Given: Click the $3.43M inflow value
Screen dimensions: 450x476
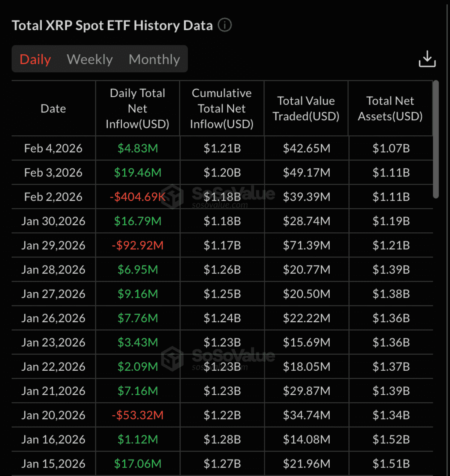Looking at the screenshot, I should [x=138, y=342].
